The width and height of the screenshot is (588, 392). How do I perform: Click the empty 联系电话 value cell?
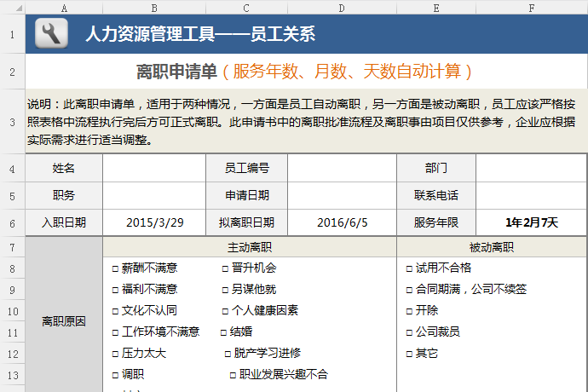(x=531, y=195)
